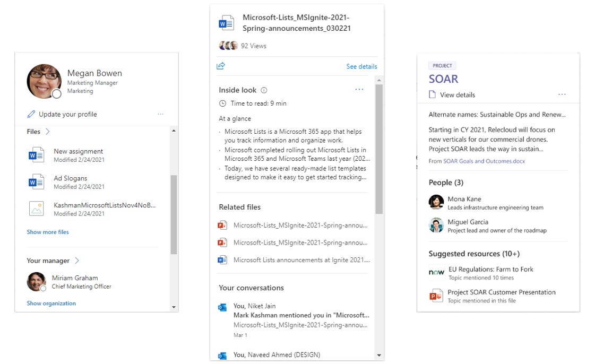Click the Show more files link
The width and height of the screenshot is (595, 364).
point(48,232)
